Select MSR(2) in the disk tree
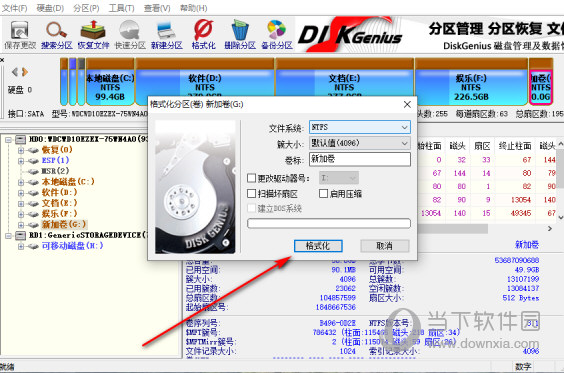This screenshot has height=373, width=564. point(55,171)
